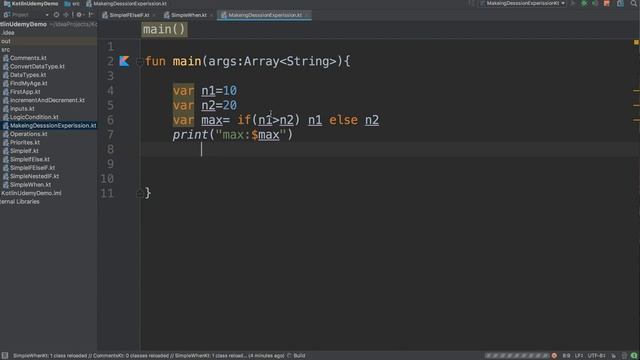Click the build progress bar in status bar

point(517,356)
